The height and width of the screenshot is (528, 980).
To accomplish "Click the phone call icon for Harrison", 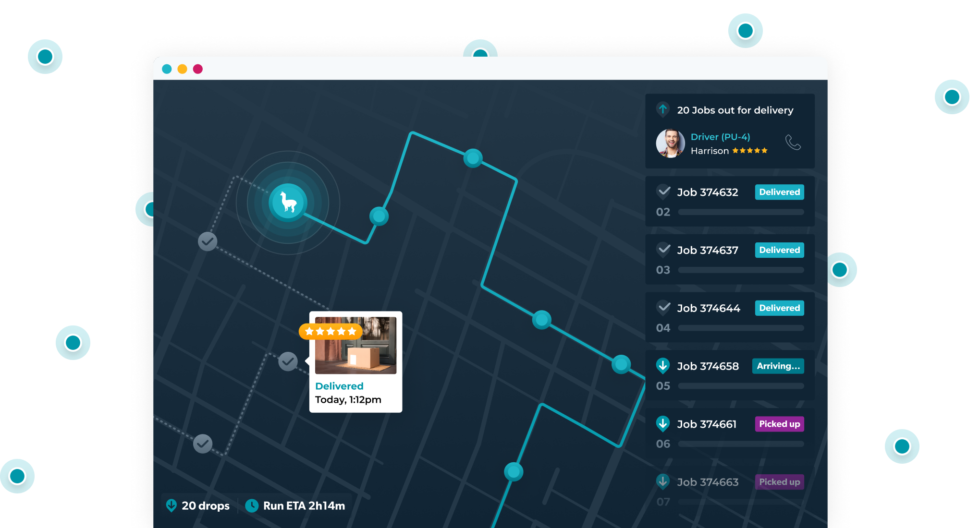I will (x=793, y=143).
